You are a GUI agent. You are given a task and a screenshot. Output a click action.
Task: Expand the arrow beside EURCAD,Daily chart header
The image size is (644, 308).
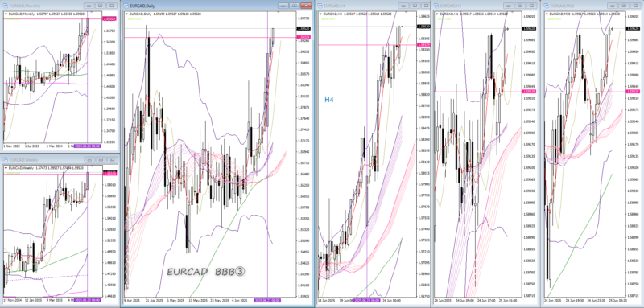[126, 14]
